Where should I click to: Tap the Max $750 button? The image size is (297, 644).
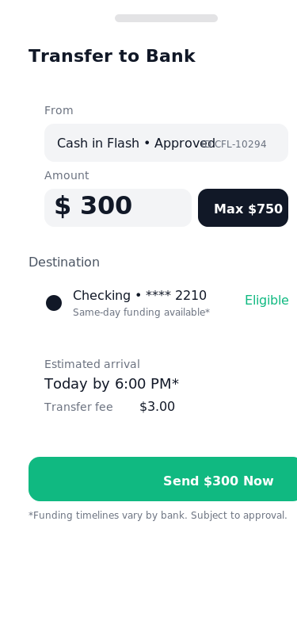tap(243, 208)
